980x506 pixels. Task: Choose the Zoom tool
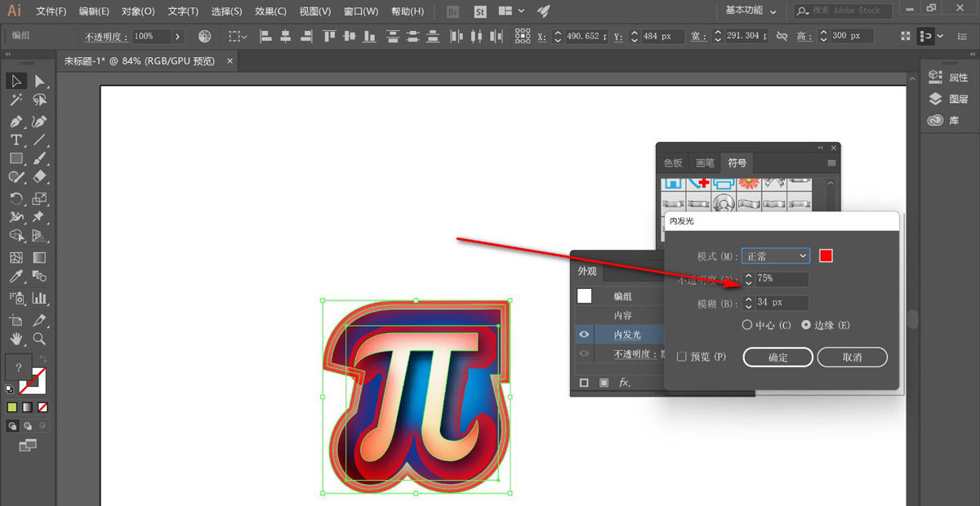point(38,339)
